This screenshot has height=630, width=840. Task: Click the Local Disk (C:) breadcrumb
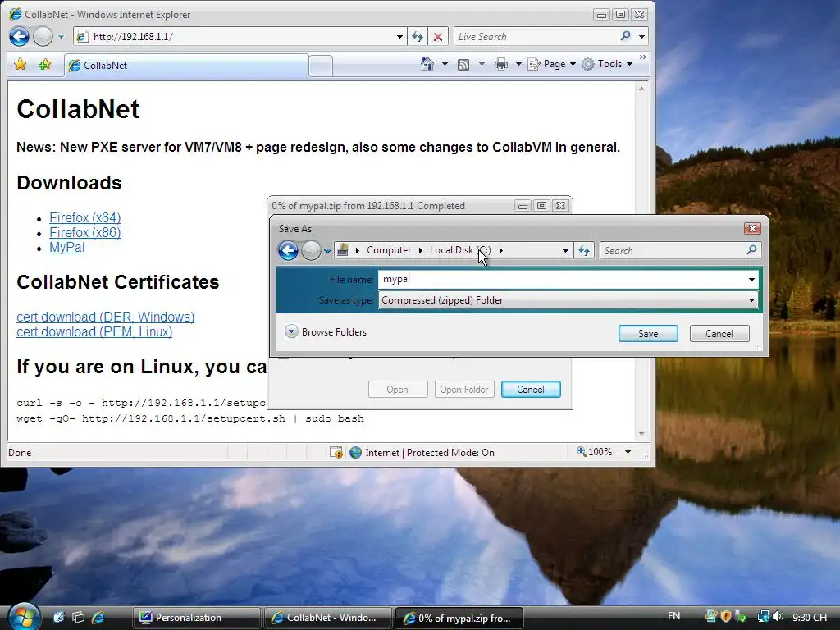pyautogui.click(x=460, y=250)
